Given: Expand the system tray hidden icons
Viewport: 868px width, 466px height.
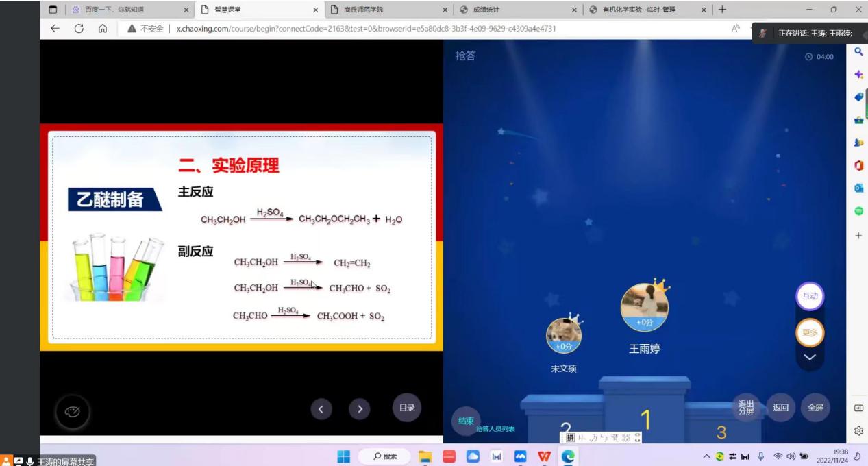Looking at the screenshot, I should pos(706,456).
